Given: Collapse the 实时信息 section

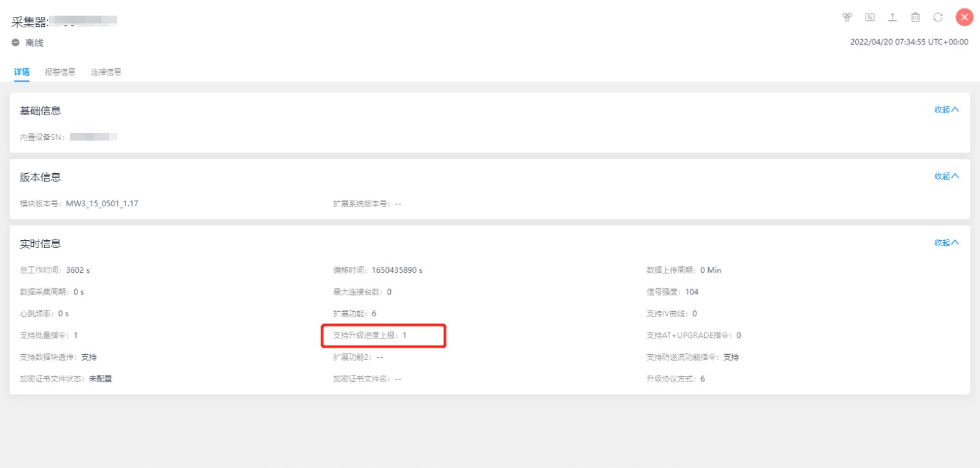Looking at the screenshot, I should (946, 243).
